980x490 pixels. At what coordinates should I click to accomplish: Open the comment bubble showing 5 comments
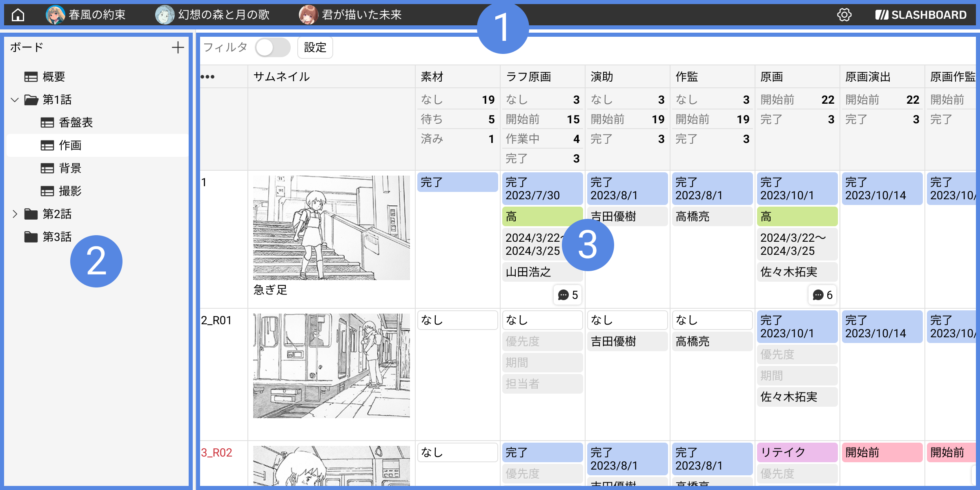pos(567,295)
